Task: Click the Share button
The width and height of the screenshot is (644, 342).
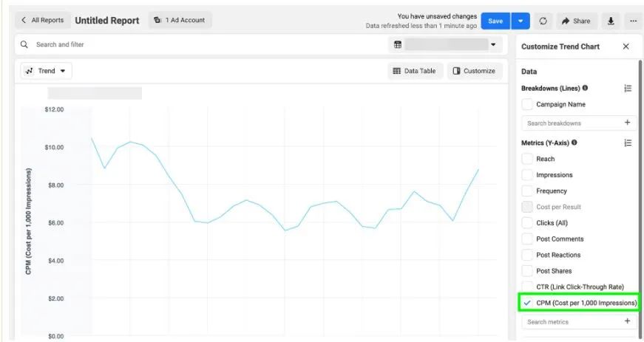Action: tap(576, 21)
